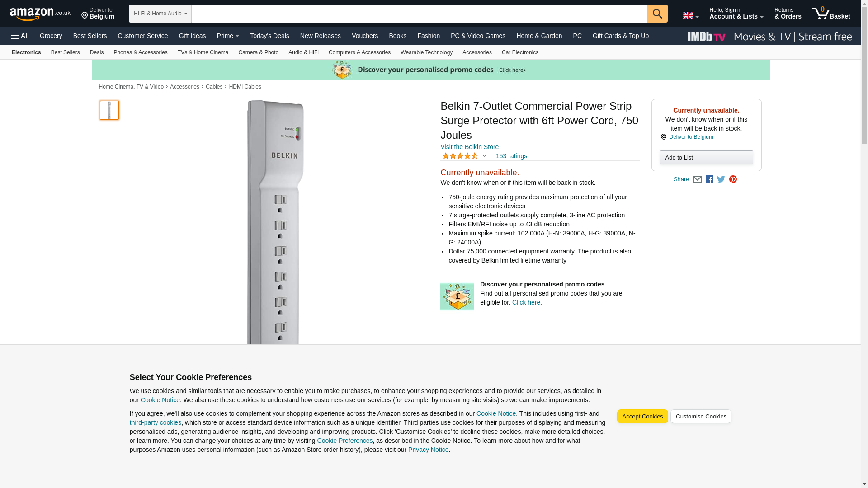Share on Twitter icon
The height and width of the screenshot is (488, 868).
[x=721, y=179]
